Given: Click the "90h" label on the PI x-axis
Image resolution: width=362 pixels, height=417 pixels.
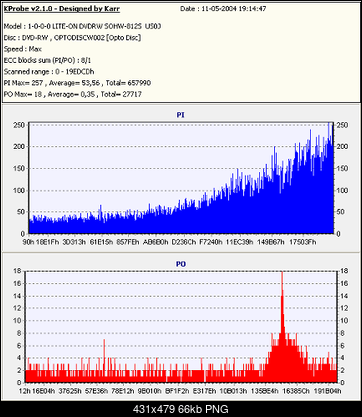Looking at the screenshot, I should point(28,242).
